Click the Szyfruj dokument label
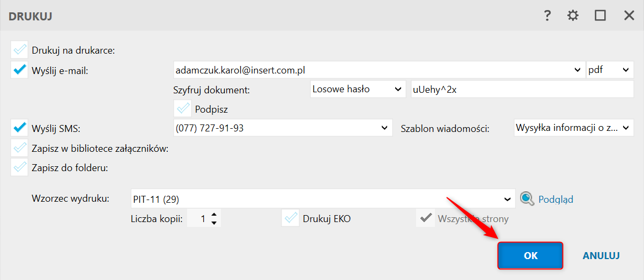 [x=212, y=90]
